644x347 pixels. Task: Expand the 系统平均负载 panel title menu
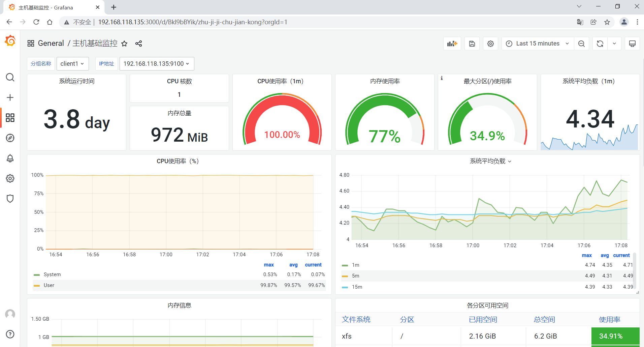[x=490, y=161]
